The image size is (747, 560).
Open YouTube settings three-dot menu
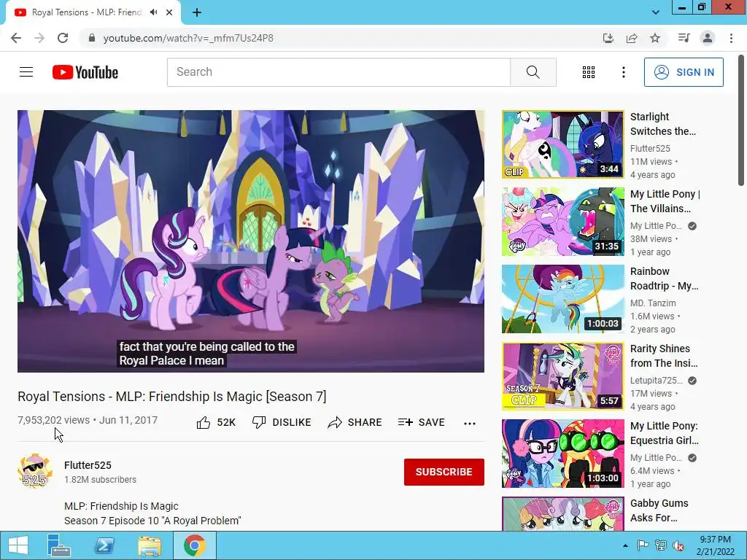[x=623, y=72]
